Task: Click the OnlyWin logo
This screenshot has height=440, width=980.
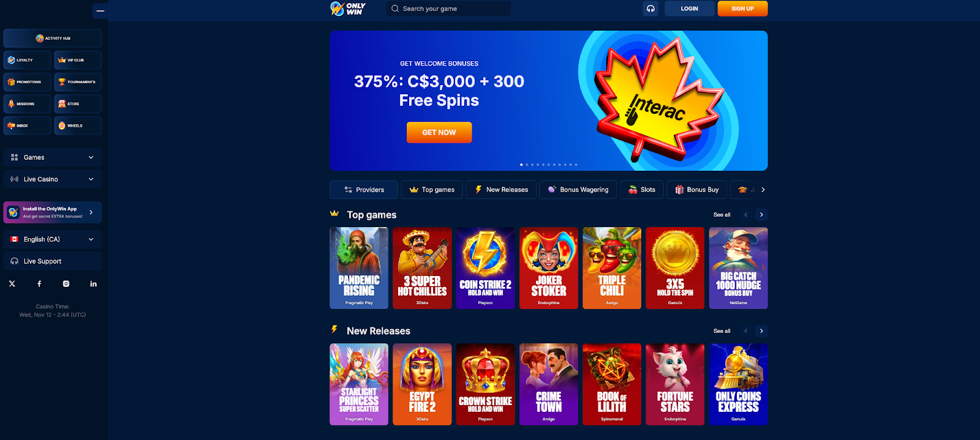Action: (x=348, y=9)
